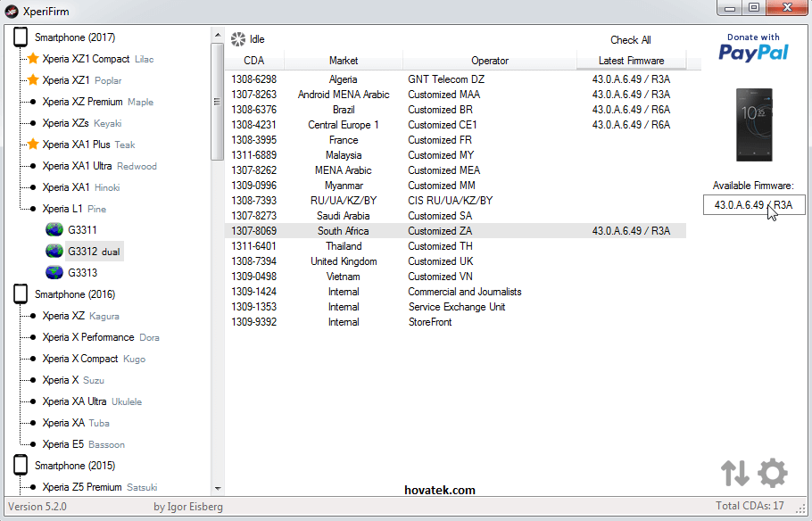
Task: Click the phone icon beside Smartphone (2017)
Action: tap(21, 37)
